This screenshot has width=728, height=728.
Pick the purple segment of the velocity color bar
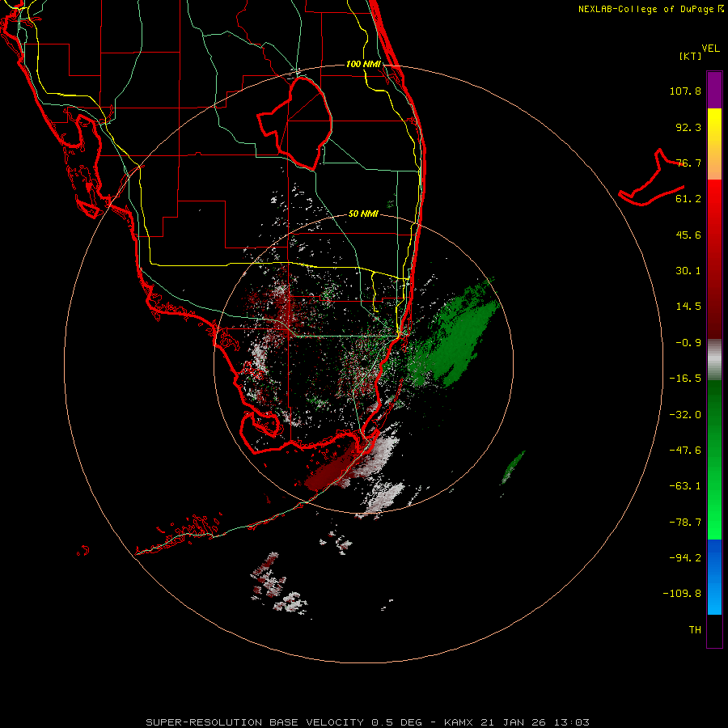pyautogui.click(x=714, y=90)
